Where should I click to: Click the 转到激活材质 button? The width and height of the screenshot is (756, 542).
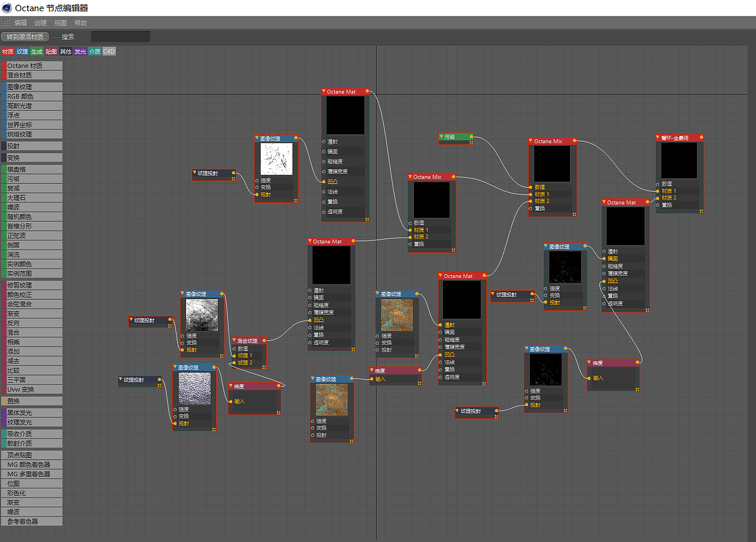tap(25, 37)
